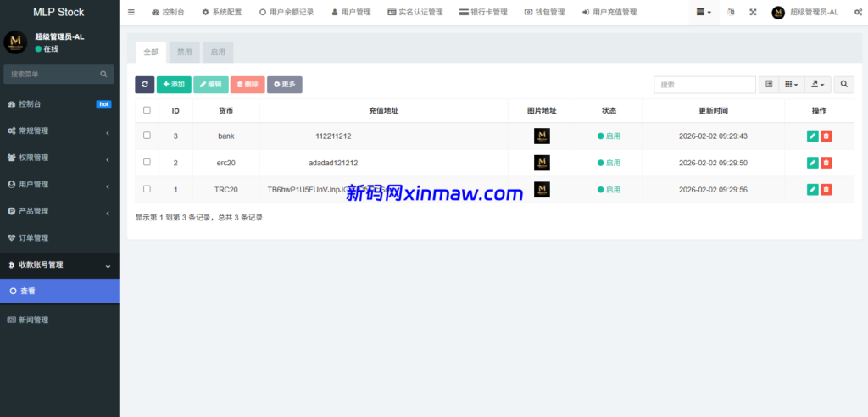Click the delete trash icon for erc20 row
868x417 pixels.
826,163
